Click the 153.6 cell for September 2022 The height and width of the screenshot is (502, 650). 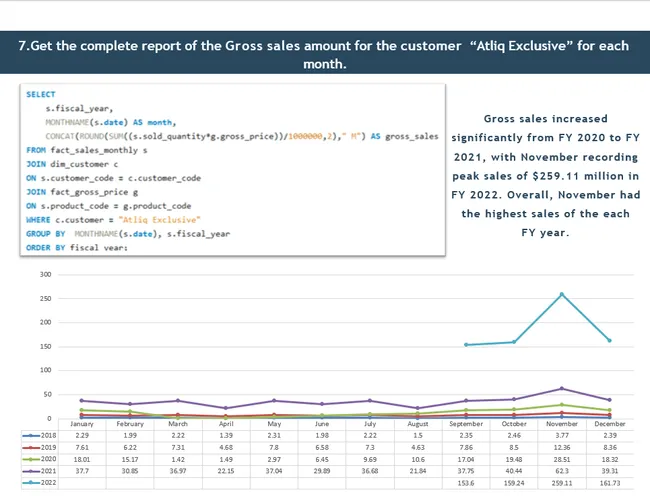466,483
